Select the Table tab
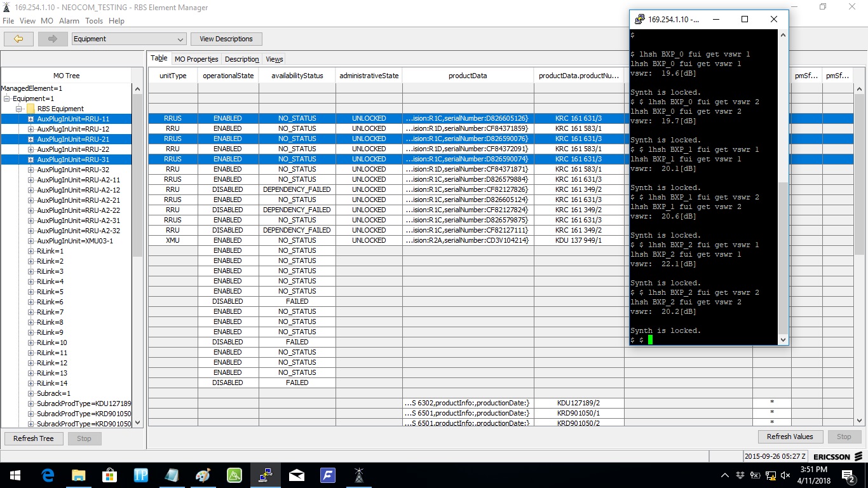 (x=159, y=58)
